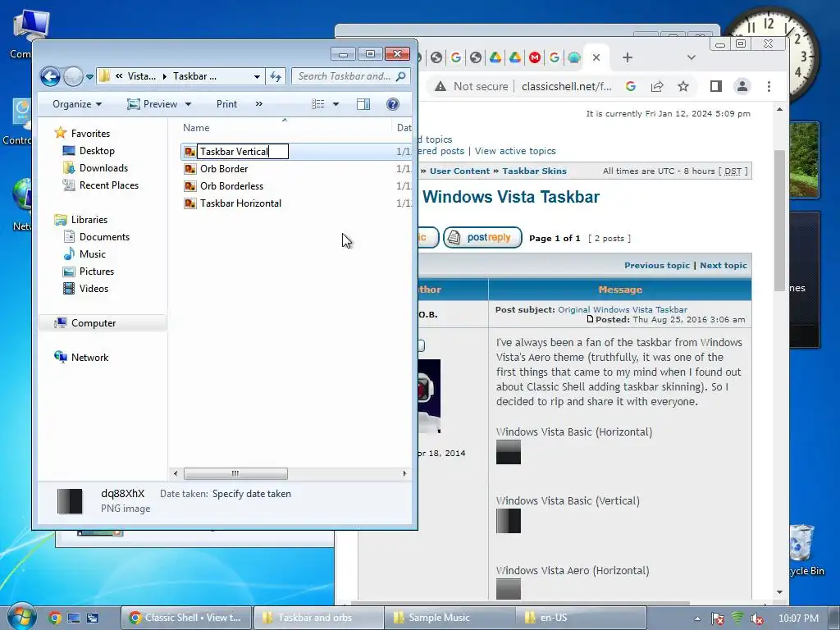Open the User Content breadcrumb link
The height and width of the screenshot is (630, 840).
point(459,171)
